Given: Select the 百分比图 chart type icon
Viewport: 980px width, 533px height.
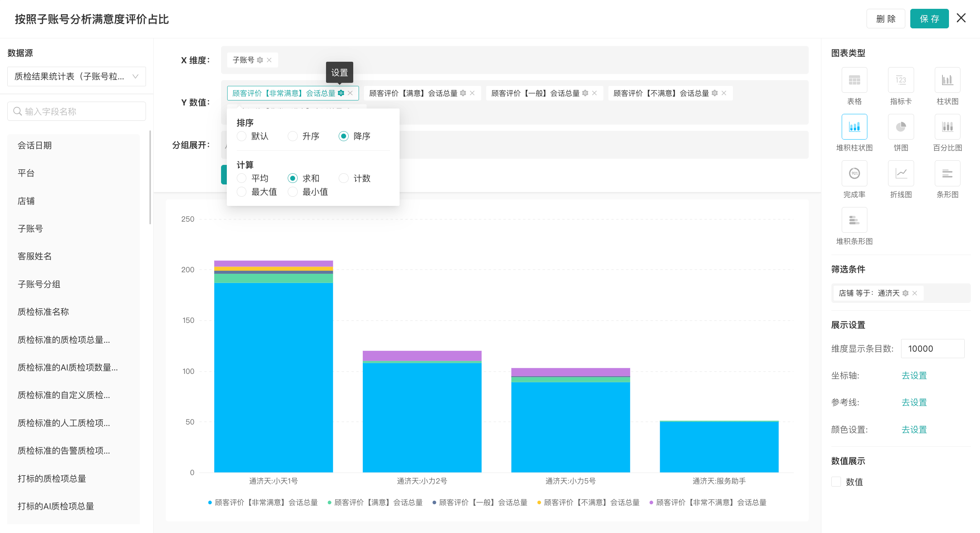Looking at the screenshot, I should tap(947, 127).
